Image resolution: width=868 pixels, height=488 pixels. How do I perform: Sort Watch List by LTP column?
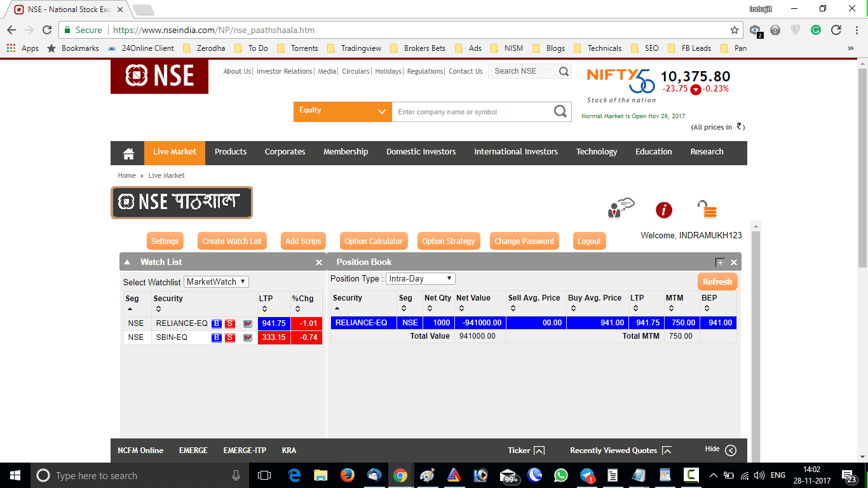(x=265, y=309)
